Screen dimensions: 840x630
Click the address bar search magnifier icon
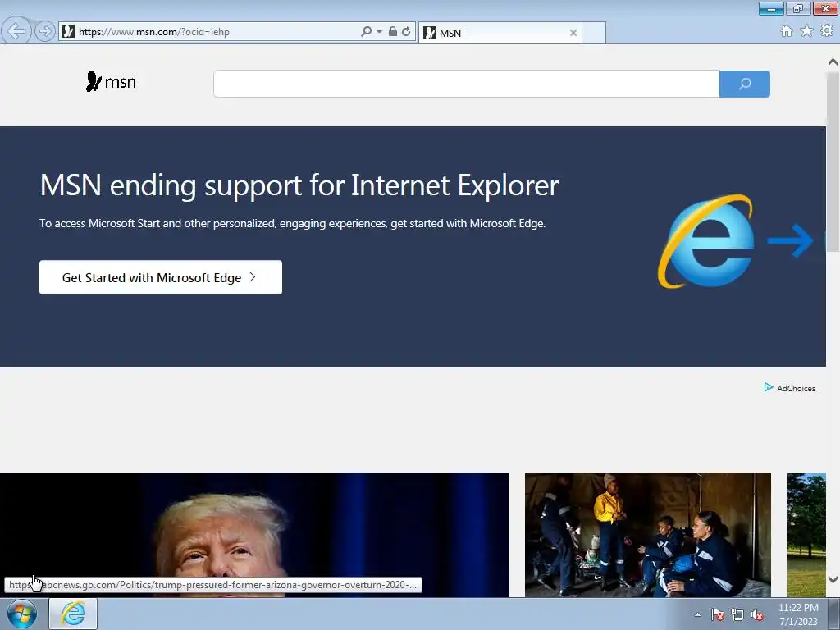pyautogui.click(x=366, y=31)
